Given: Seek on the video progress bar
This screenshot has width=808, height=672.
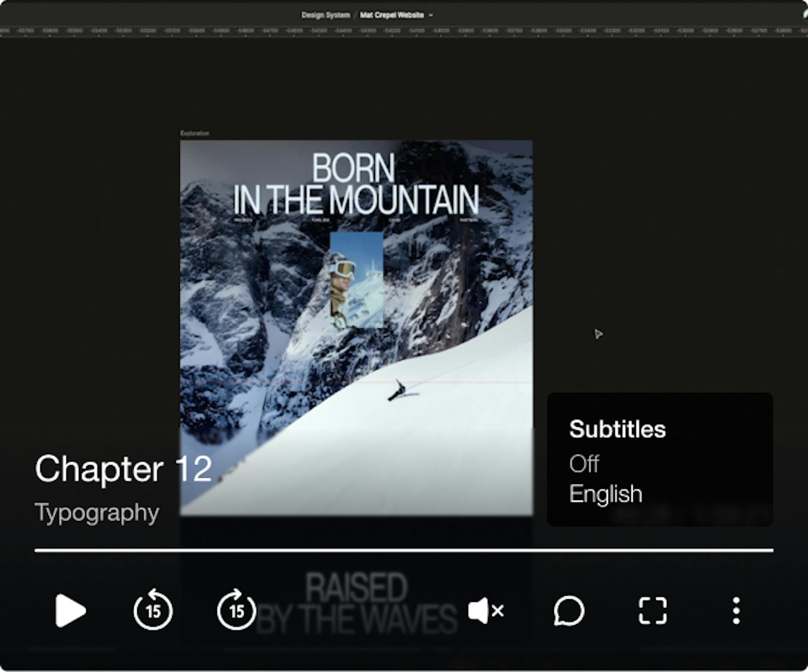Looking at the screenshot, I should pyautogui.click(x=404, y=550).
